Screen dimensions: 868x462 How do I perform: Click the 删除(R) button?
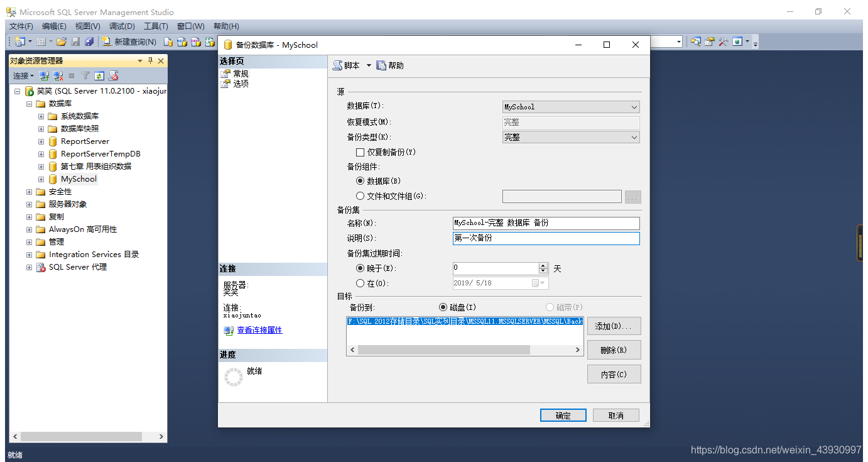click(614, 350)
